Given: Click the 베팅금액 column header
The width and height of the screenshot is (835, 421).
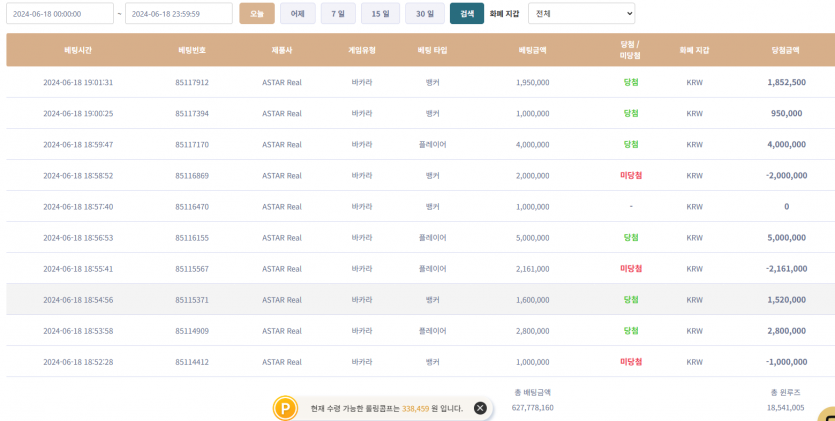Looking at the screenshot, I should pyautogui.click(x=533, y=50).
